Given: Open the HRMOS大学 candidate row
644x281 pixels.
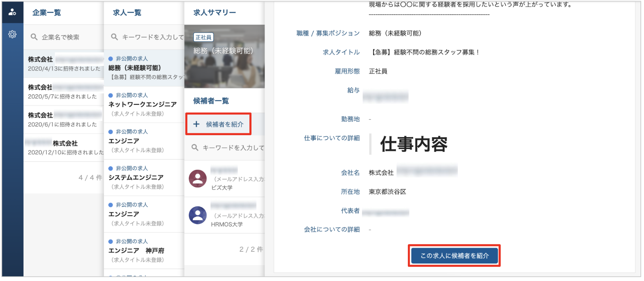Looking at the screenshot, I should [224, 215].
